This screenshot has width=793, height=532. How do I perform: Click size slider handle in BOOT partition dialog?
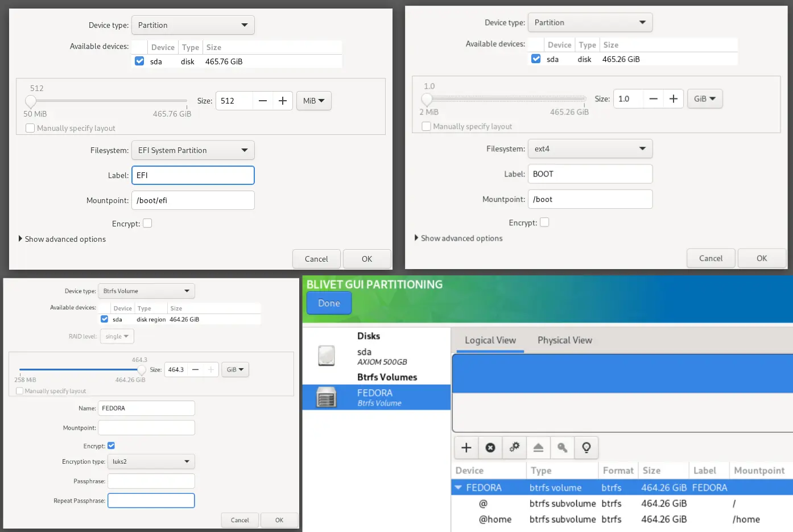[427, 100]
